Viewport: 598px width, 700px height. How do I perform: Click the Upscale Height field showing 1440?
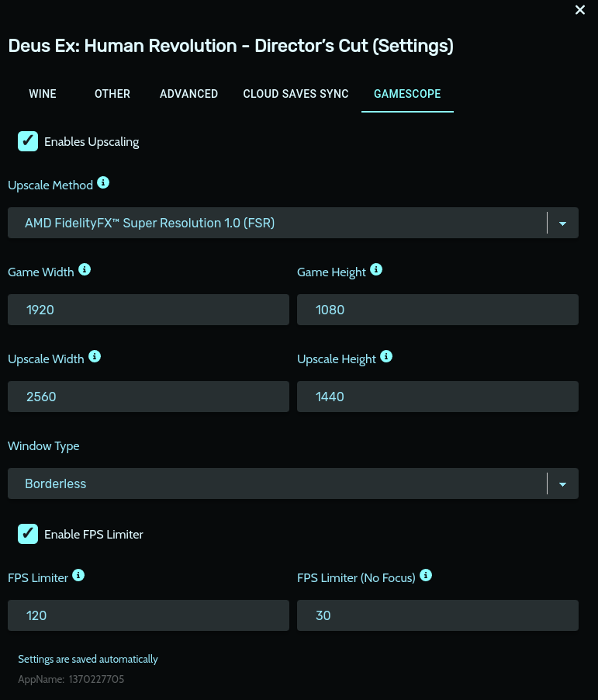click(437, 397)
